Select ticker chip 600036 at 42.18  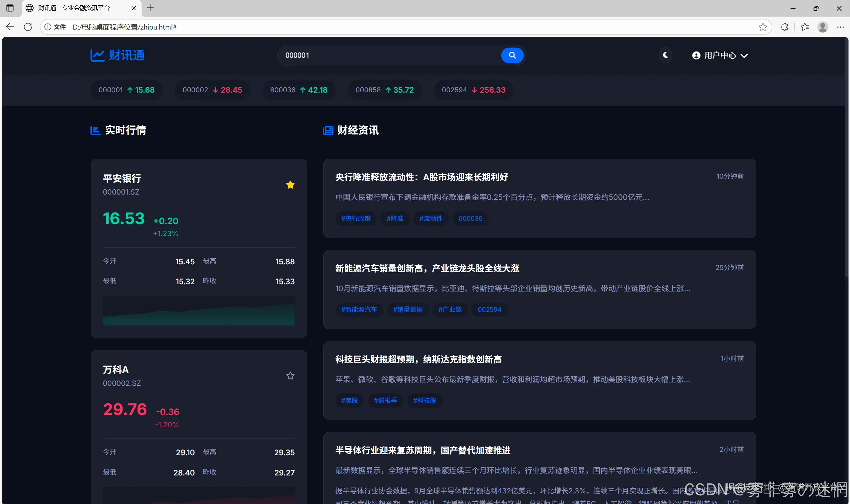298,90
